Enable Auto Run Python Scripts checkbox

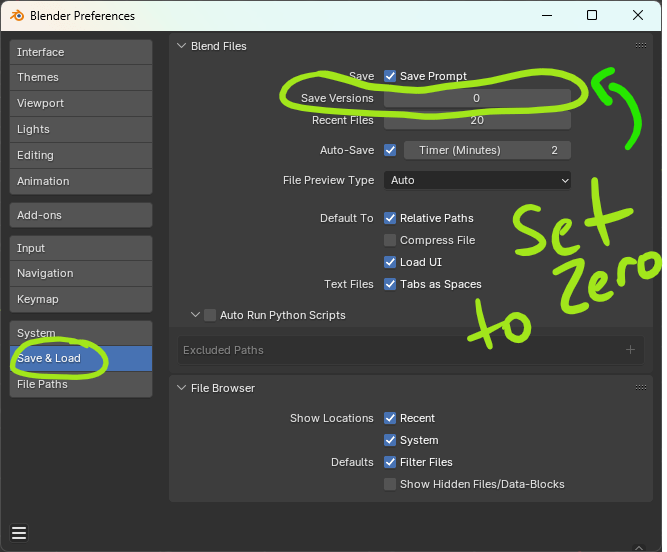tap(210, 315)
